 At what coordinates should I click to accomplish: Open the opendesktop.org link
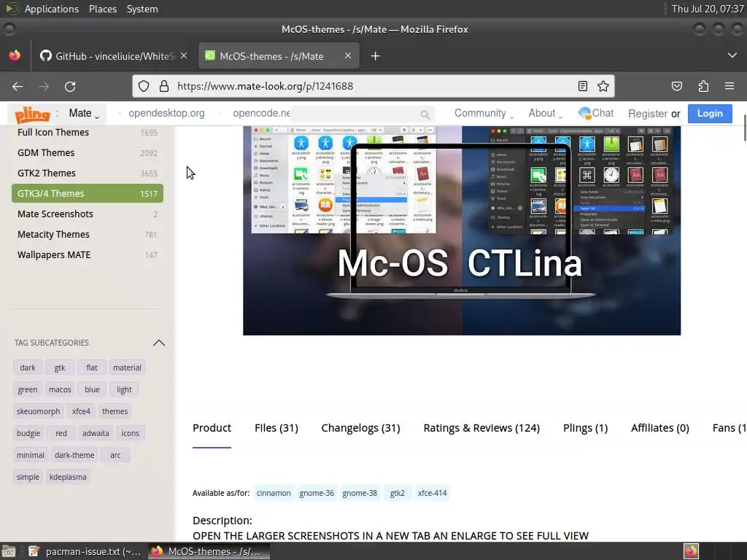(166, 113)
